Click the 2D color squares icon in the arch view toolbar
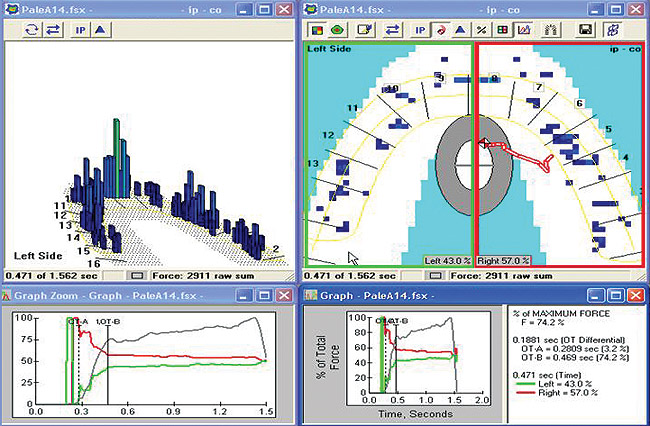Viewport: 650px width, 426px height. coord(318,29)
